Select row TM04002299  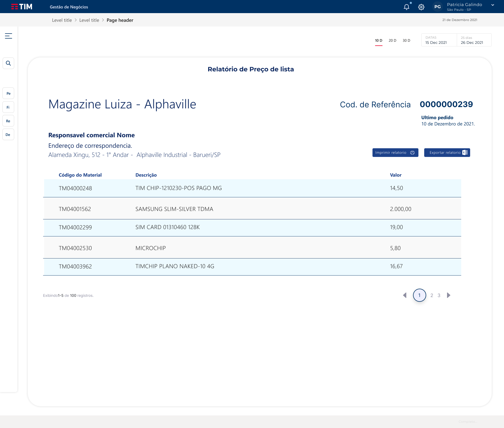pos(252,228)
